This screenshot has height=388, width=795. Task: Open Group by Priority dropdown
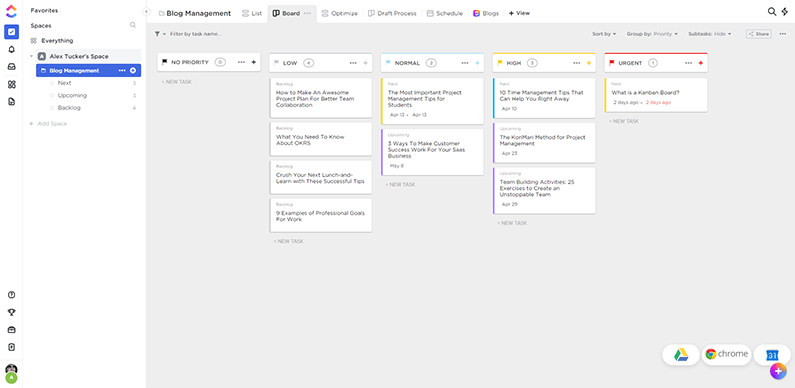click(x=652, y=34)
